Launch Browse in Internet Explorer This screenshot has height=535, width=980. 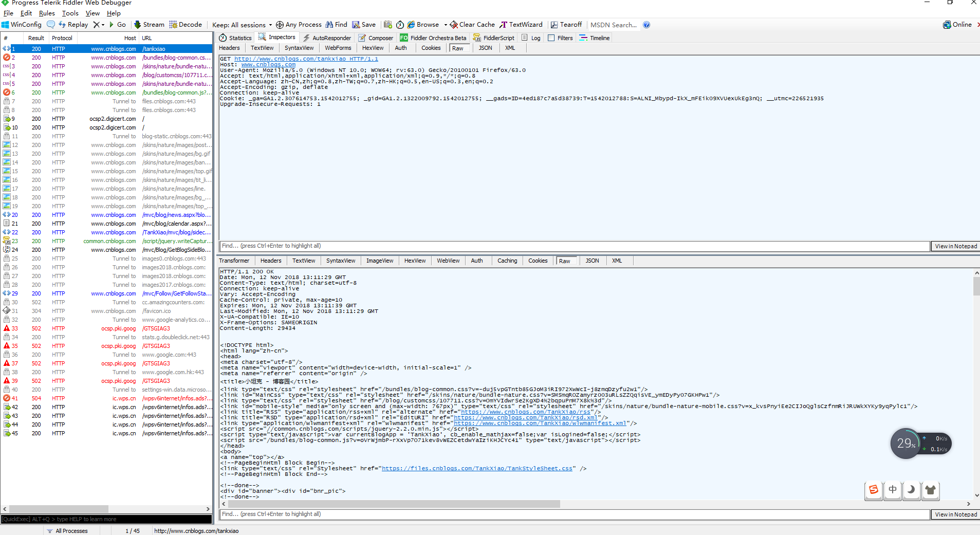pyautogui.click(x=423, y=25)
